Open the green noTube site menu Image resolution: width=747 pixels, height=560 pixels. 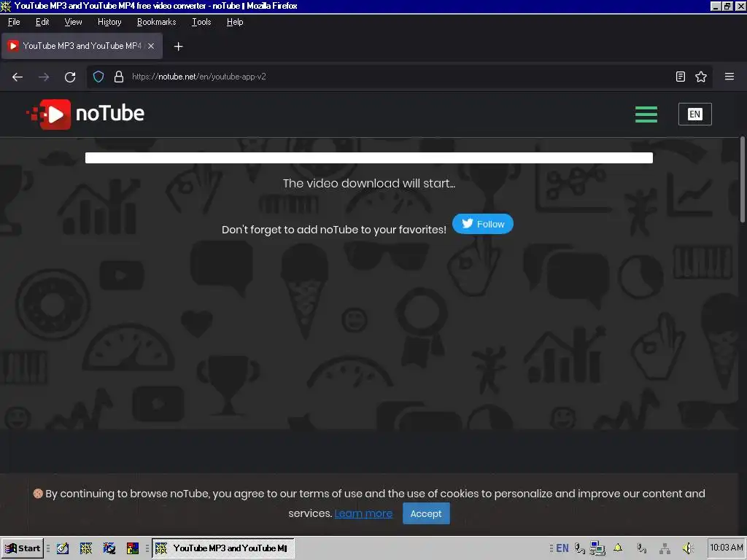(646, 114)
